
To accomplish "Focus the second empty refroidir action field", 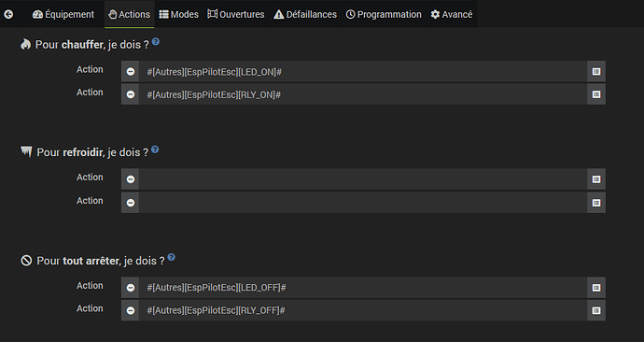I will pos(363,203).
